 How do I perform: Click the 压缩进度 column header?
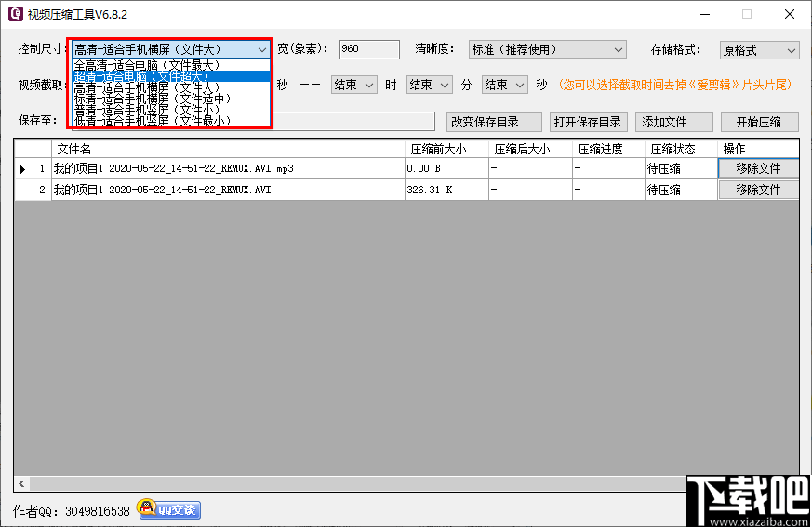click(608, 149)
